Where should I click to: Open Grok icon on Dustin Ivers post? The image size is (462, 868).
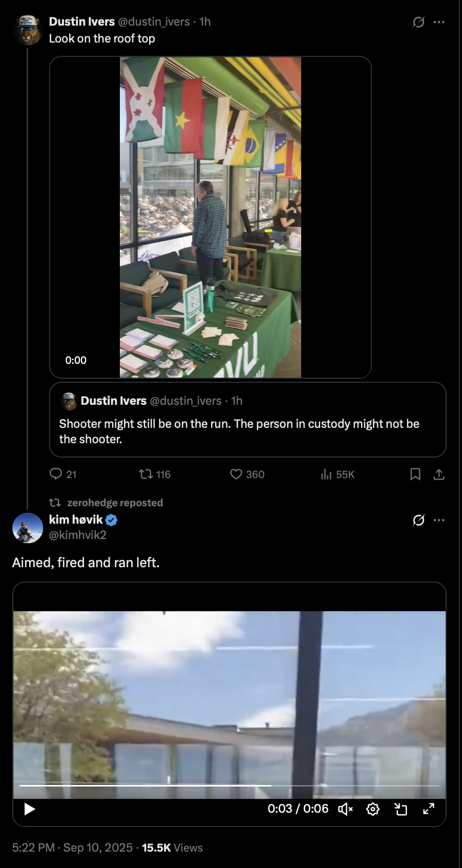pos(418,22)
